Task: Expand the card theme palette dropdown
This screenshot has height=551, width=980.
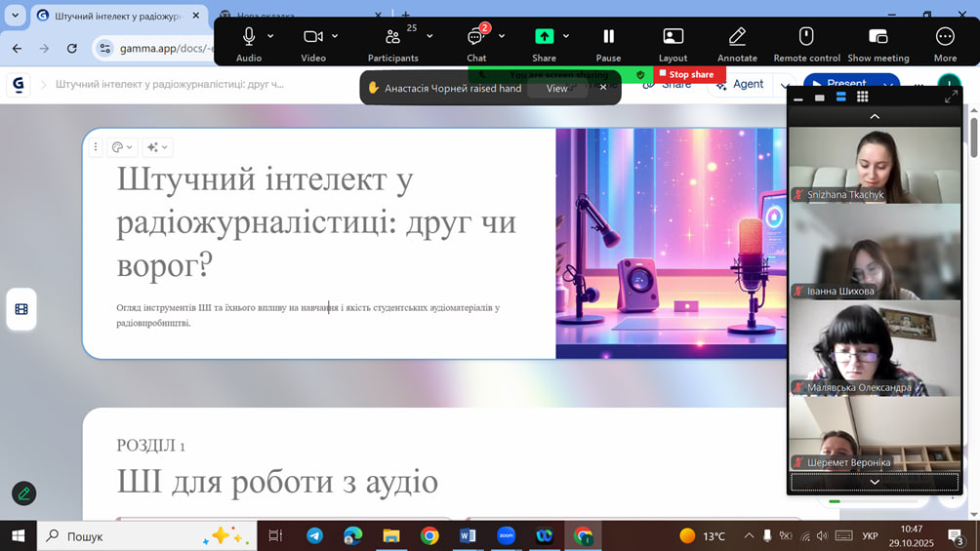Action: tap(122, 147)
